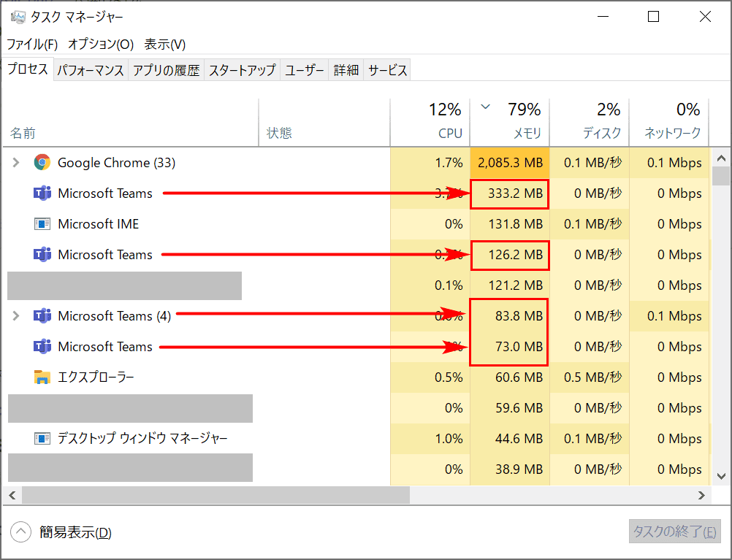Image resolution: width=732 pixels, height=560 pixels.
Task: Click the vertical scrollbar up arrow
Action: 721,158
